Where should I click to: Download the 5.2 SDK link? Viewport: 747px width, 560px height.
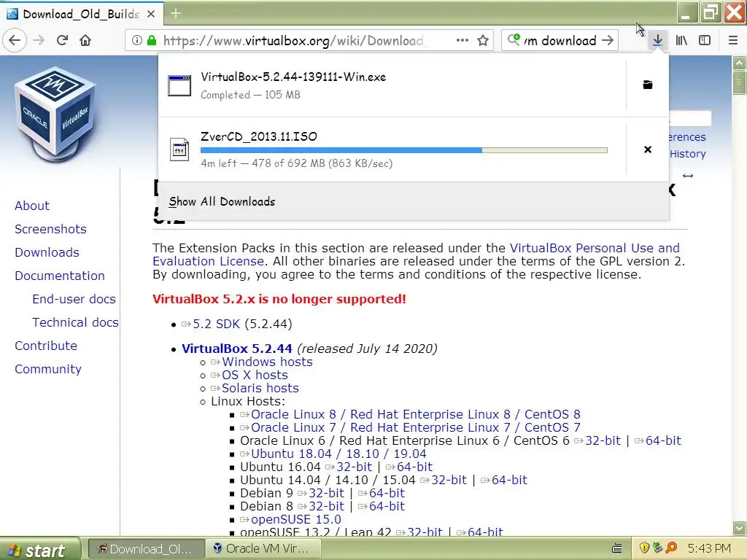(x=216, y=324)
